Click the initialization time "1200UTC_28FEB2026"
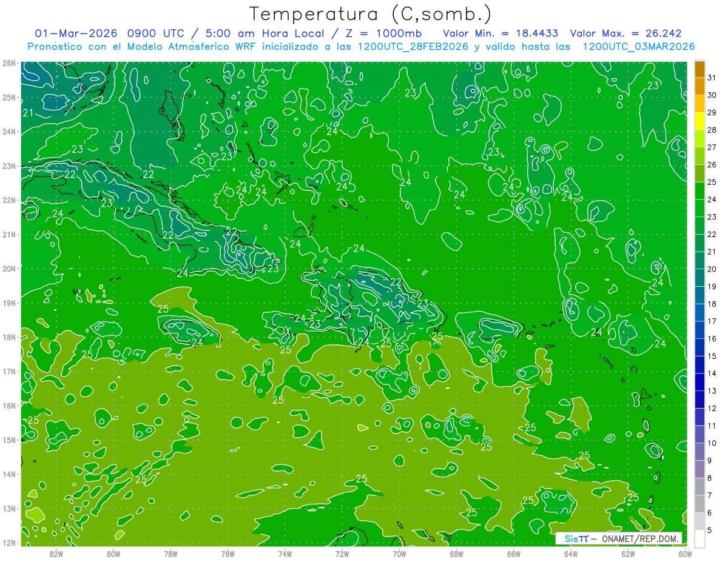Image resolution: width=728 pixels, height=562 pixels. click(413, 47)
